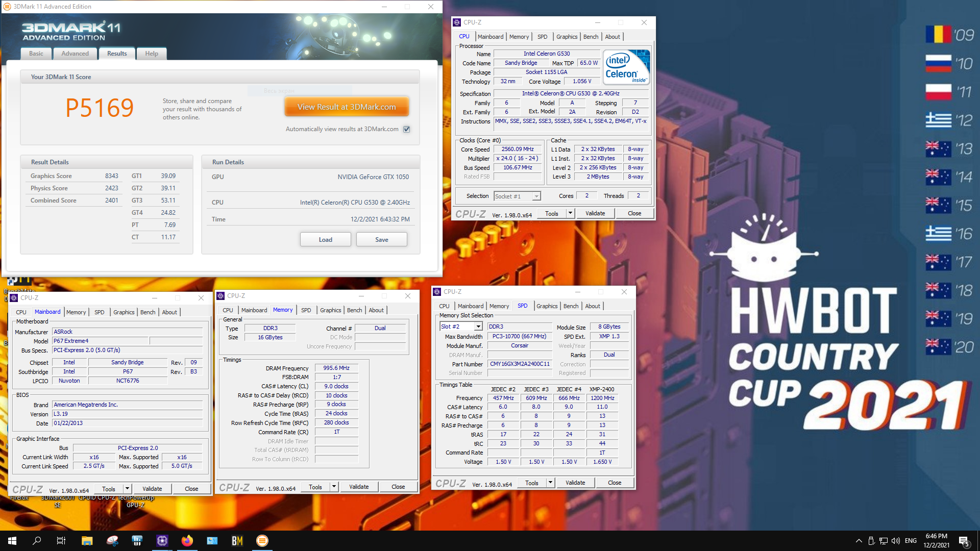Open the purple CPU-Z taskbar icon
Image resolution: width=980 pixels, height=551 pixels.
pos(162,541)
